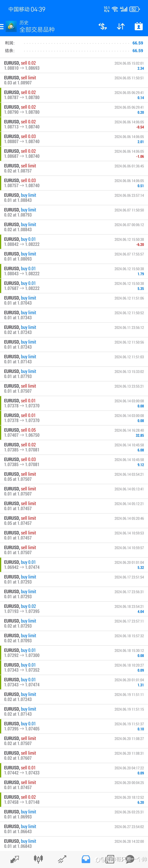This screenshot has width=148, height=868.
Task: Tap the 结余 balance summary row
Action: click(74, 50)
